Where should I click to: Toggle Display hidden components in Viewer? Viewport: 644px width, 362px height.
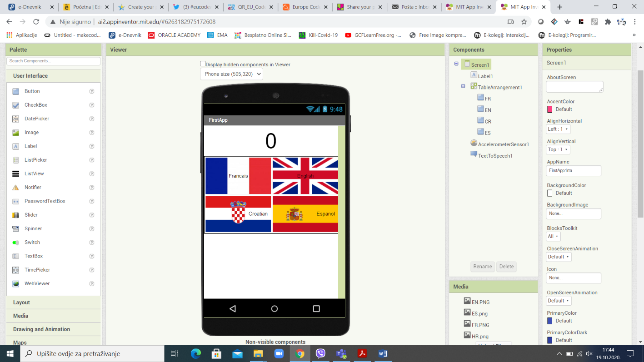(x=203, y=64)
